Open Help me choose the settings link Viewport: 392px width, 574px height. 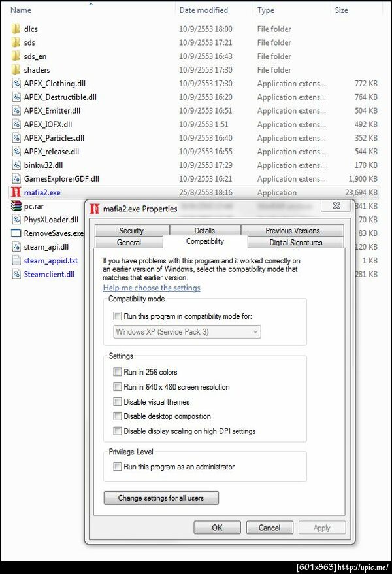pos(152,288)
